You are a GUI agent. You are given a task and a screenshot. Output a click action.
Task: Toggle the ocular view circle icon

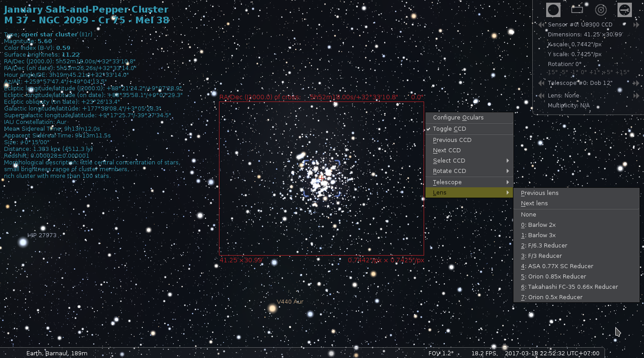coord(553,9)
